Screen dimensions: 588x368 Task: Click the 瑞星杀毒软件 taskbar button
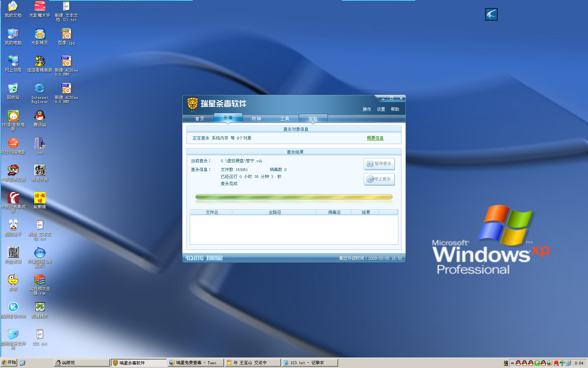(x=139, y=363)
